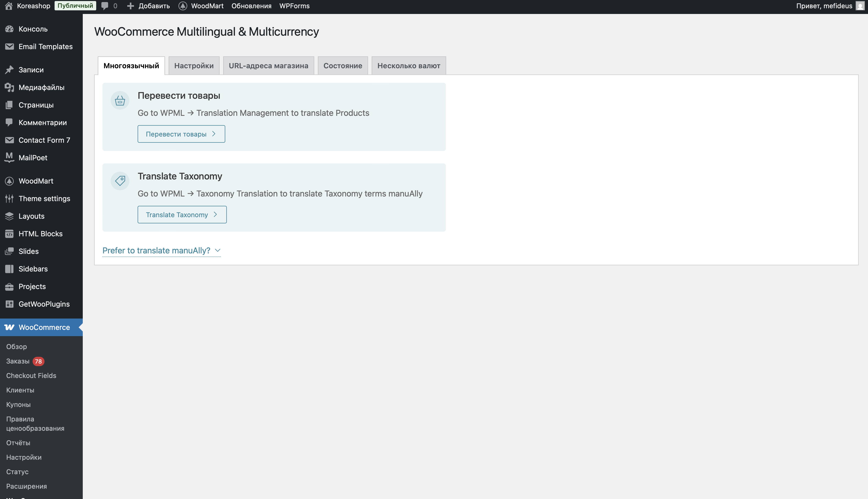Click the WooCommerce logo icon in sidebar
This screenshot has height=499, width=868.
tap(9, 327)
